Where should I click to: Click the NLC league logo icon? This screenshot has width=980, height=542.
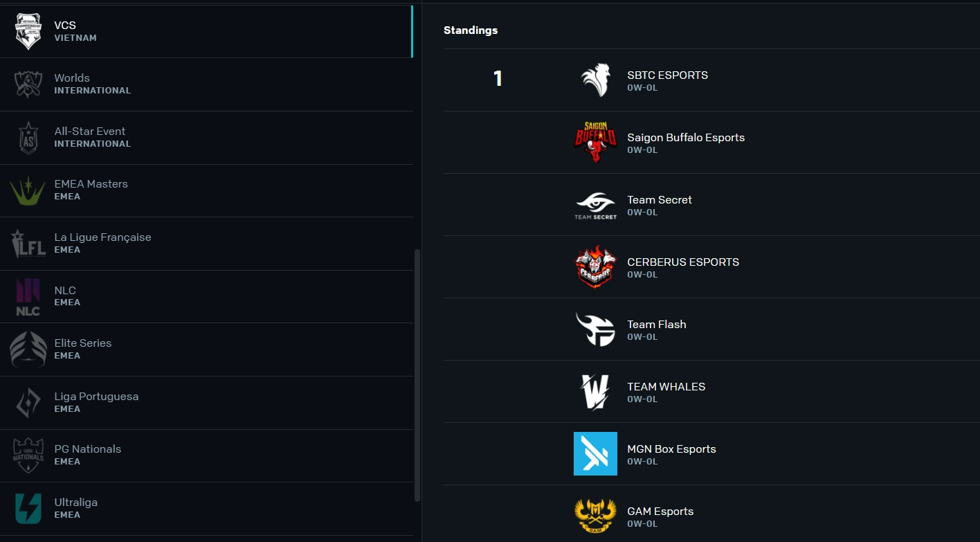(x=28, y=297)
